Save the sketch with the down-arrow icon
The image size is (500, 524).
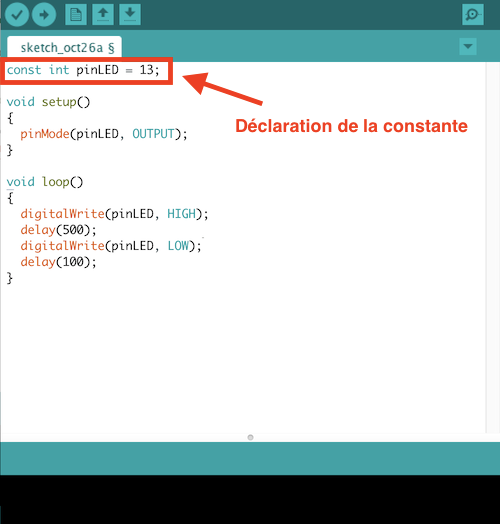click(x=130, y=14)
